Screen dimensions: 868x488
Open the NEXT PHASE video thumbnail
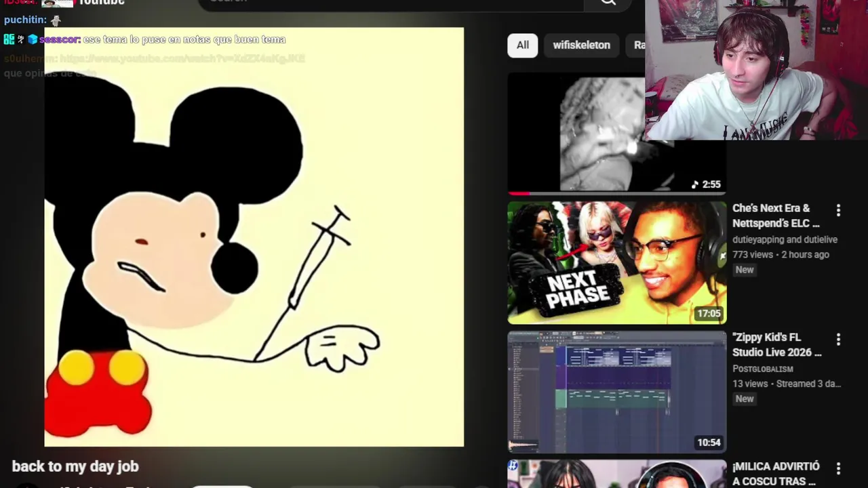[x=617, y=263]
